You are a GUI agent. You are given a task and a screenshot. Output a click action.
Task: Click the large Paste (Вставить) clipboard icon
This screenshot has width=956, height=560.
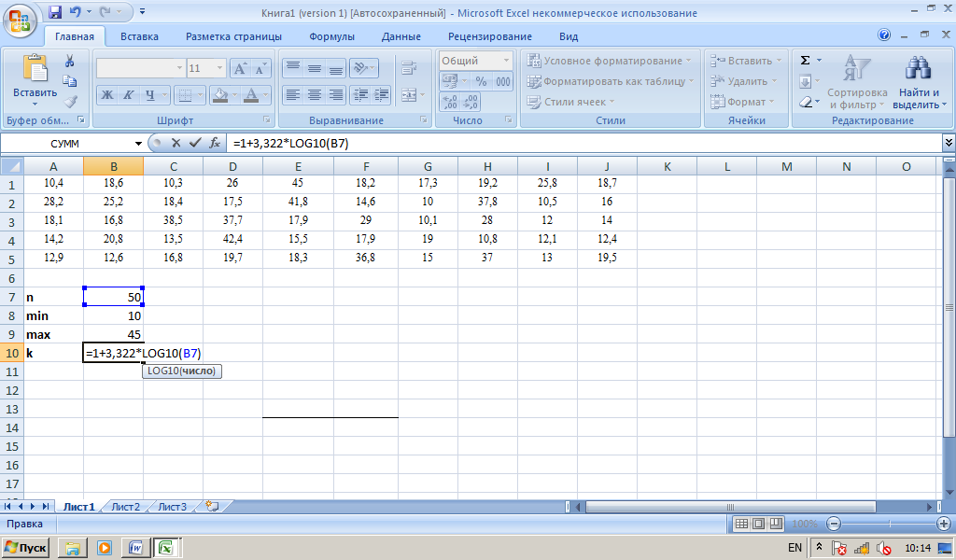pyautogui.click(x=35, y=69)
